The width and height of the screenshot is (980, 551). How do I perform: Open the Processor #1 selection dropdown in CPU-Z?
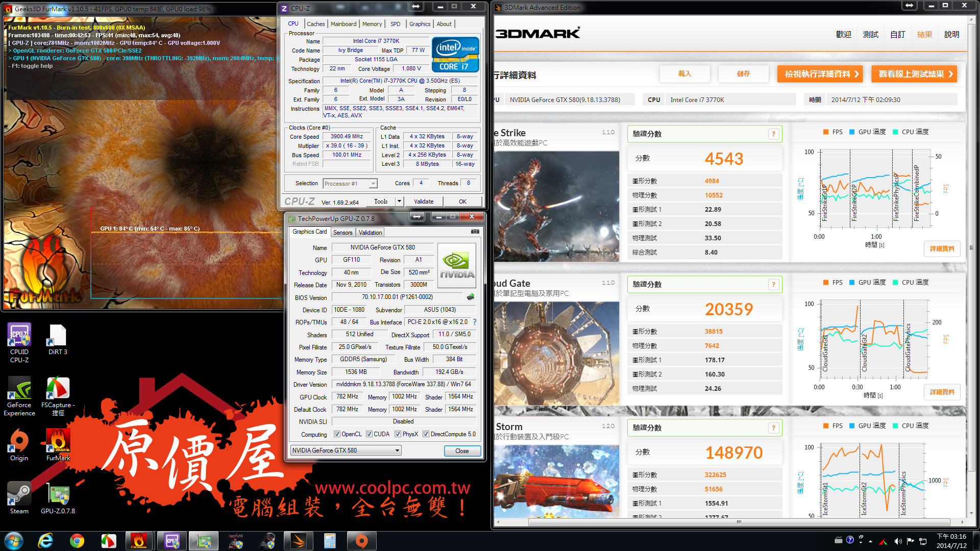coord(350,184)
